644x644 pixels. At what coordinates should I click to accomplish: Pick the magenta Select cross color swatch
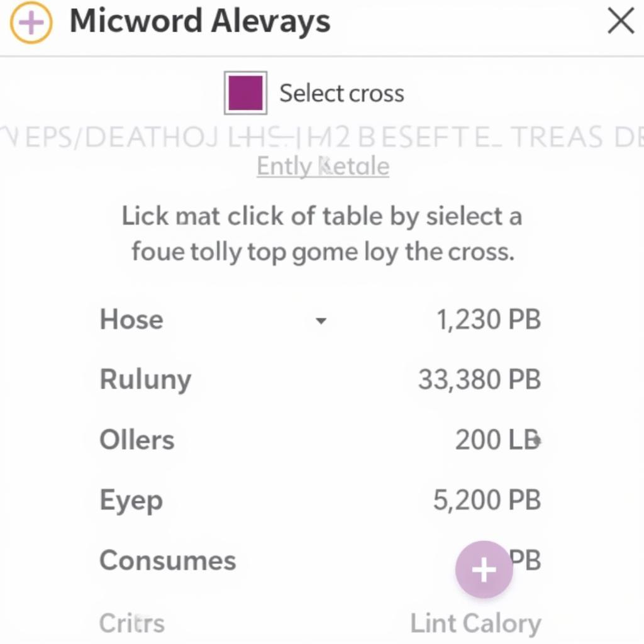click(245, 93)
